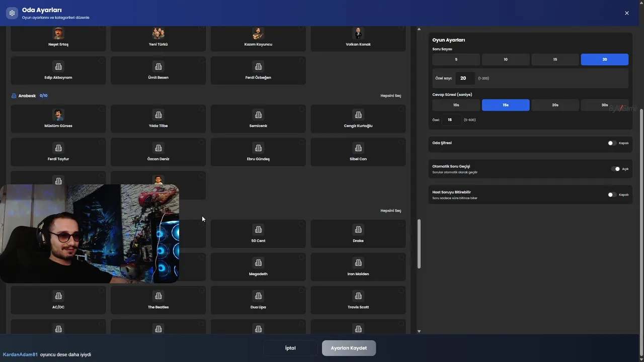644x362 pixels.
Task: Set question count to 5
Action: tap(456, 59)
